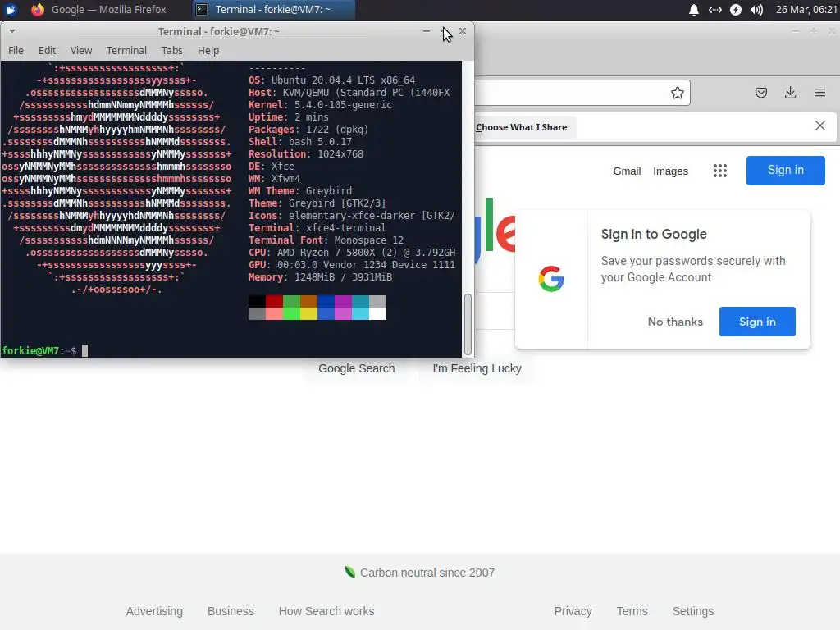Open the clock showing 26 Mar, 06:21
This screenshot has width=840, height=630.
[x=806, y=10]
